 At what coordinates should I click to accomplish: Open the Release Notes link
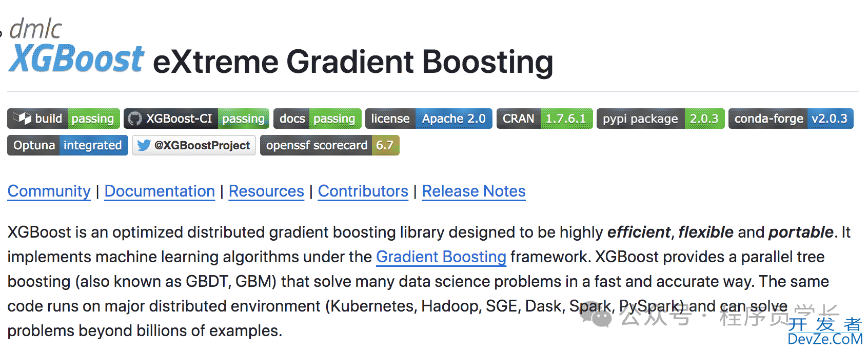pyautogui.click(x=474, y=191)
